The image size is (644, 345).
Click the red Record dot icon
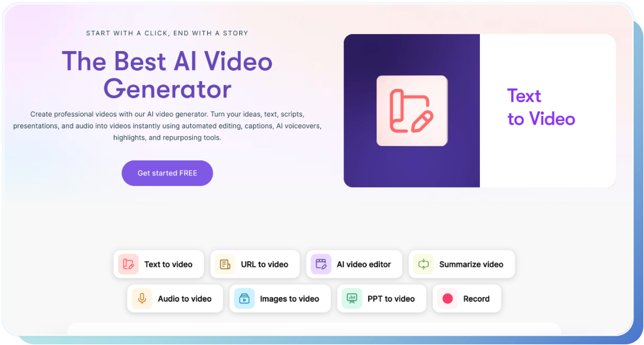pos(448,299)
